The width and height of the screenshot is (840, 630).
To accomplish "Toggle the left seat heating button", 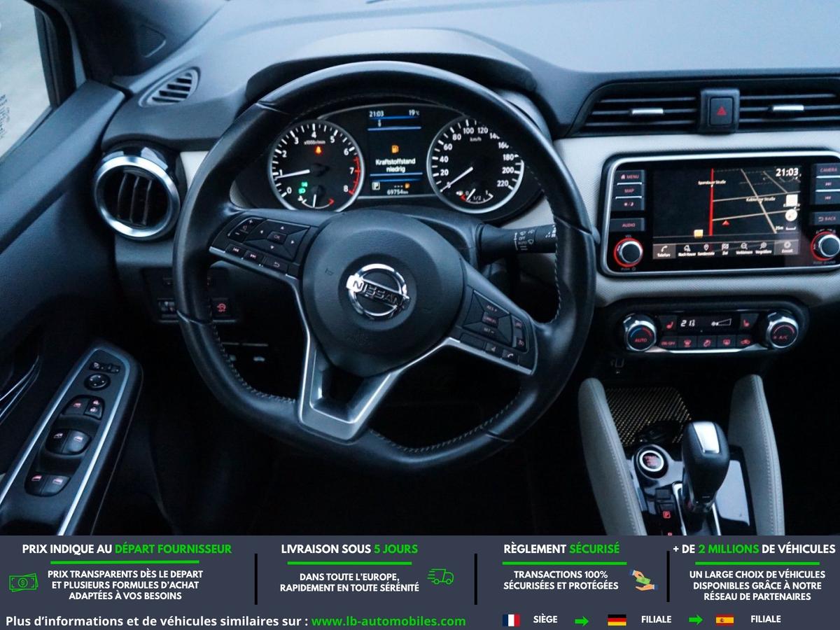I will point(668,325).
